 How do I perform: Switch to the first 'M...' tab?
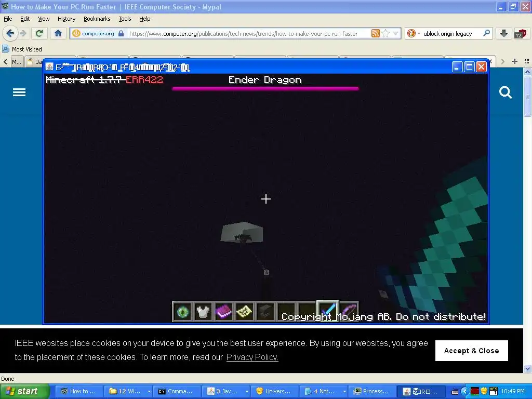pyautogui.click(x=17, y=62)
